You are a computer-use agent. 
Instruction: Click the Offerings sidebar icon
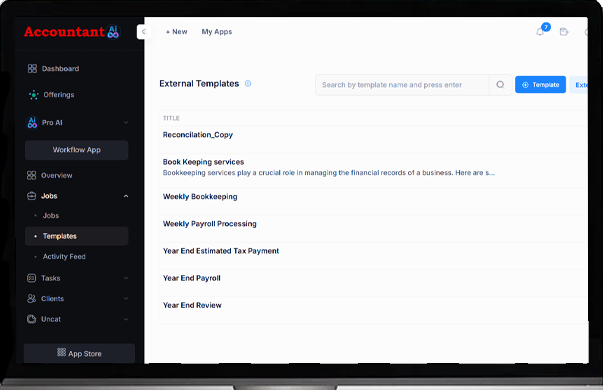coord(33,95)
